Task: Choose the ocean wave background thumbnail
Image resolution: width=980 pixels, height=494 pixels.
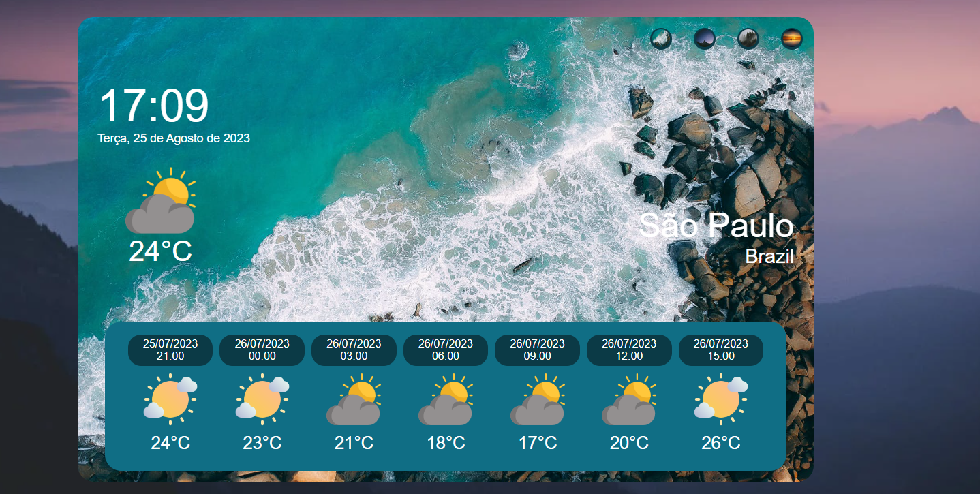Action: [660, 39]
